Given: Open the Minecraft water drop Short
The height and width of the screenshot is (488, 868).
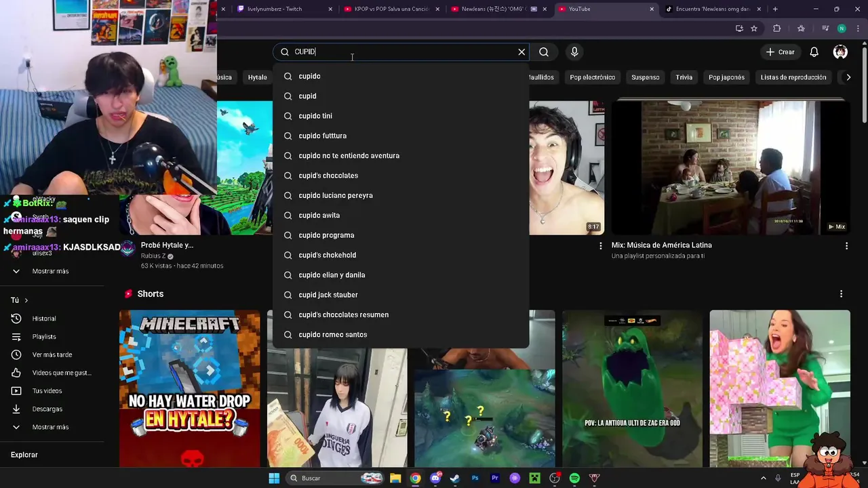Looking at the screenshot, I should (190, 388).
